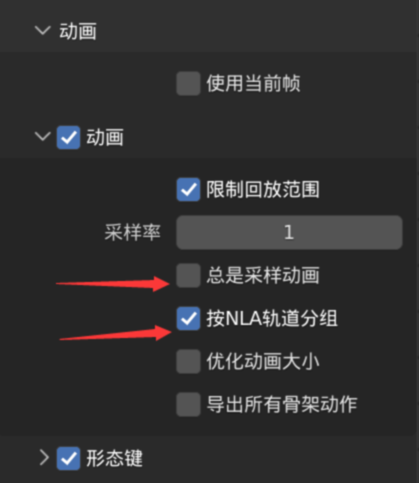
Task: Click the 限制回放范围 label text
Action: (263, 189)
